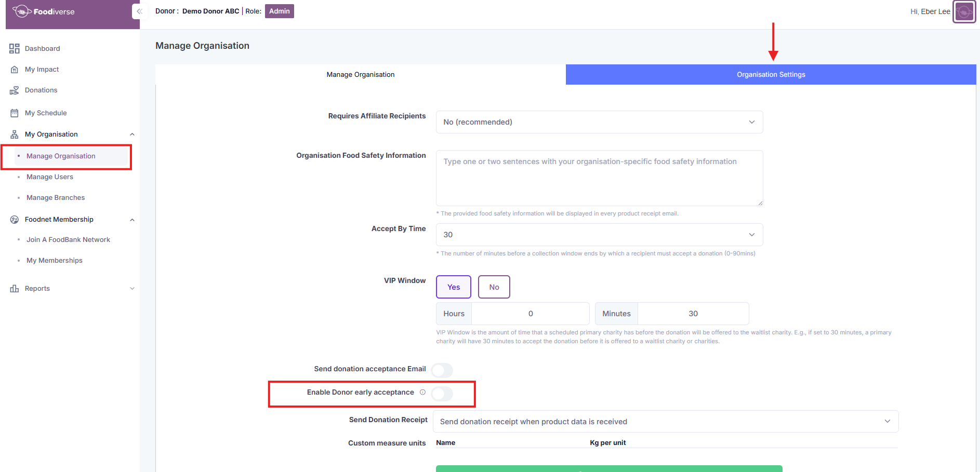
Task: Click the My Schedule calendar icon
Action: (15, 113)
